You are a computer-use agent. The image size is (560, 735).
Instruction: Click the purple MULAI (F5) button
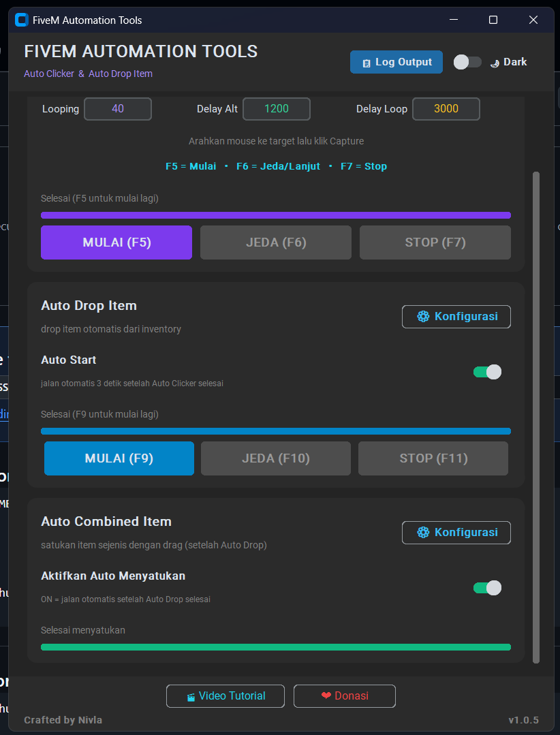(116, 243)
